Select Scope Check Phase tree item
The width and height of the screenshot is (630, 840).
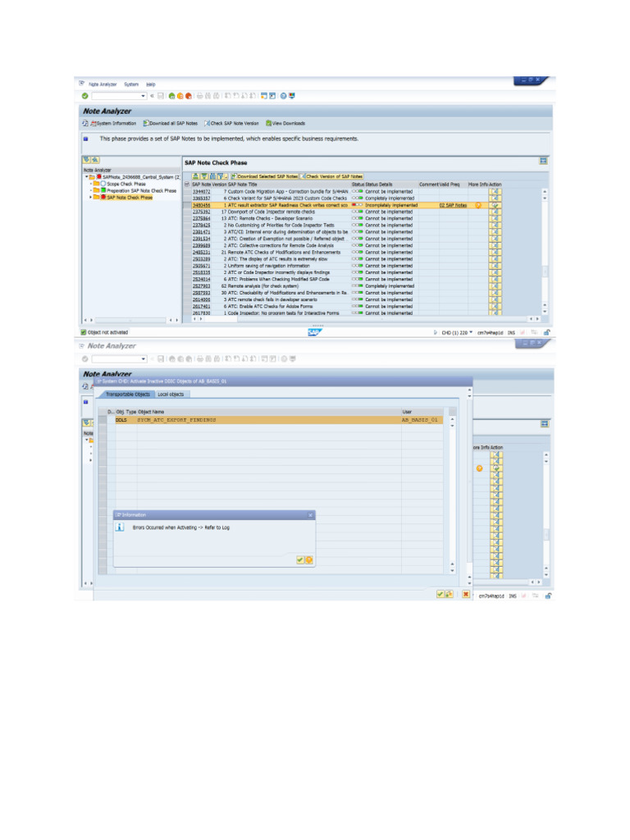[126, 184]
